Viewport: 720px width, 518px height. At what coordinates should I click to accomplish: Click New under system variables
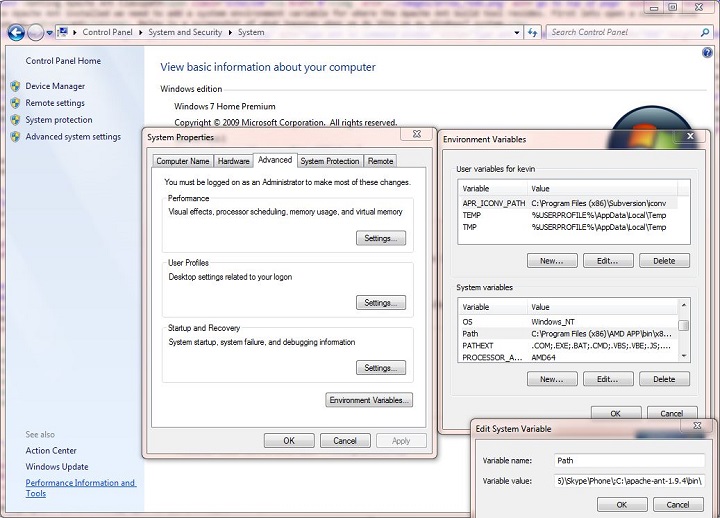[x=552, y=379]
